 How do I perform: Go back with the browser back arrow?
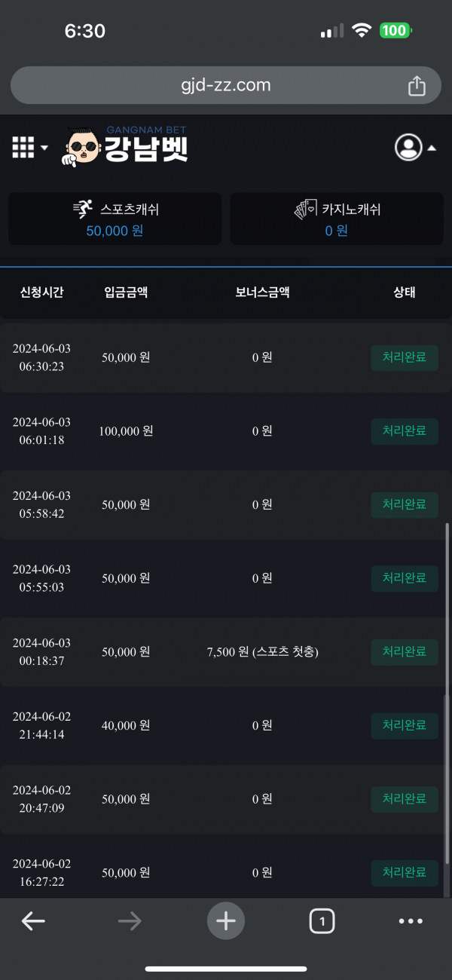click(33, 920)
